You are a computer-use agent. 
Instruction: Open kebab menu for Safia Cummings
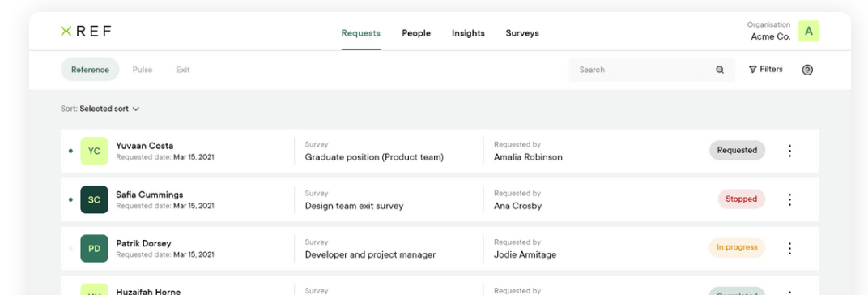tap(789, 199)
